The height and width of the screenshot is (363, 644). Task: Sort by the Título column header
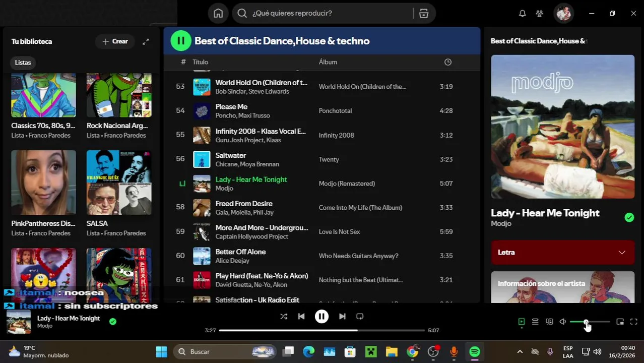click(200, 62)
